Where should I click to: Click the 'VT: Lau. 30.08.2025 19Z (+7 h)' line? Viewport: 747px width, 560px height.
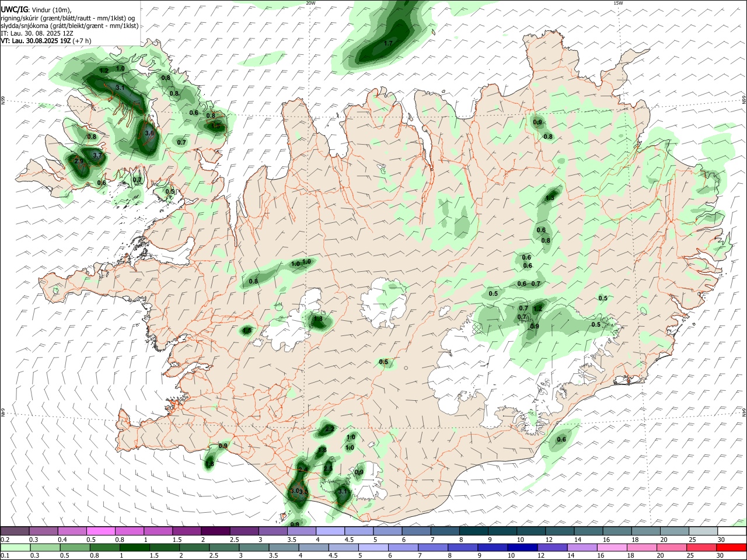(x=46, y=41)
